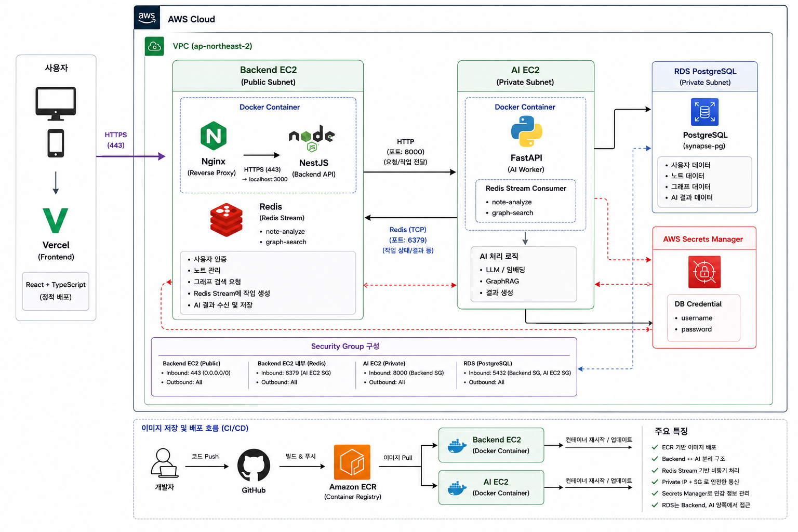
Task: Click the green Vercel V logo
Action: pyautogui.click(x=56, y=220)
